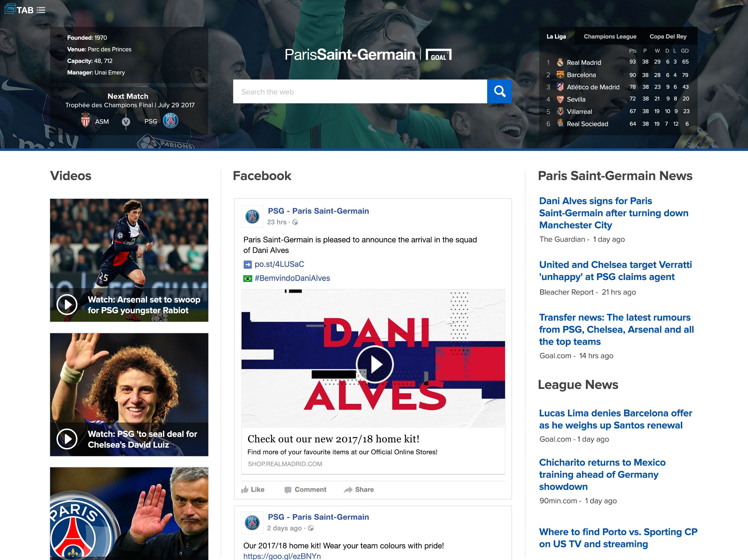Image resolution: width=748 pixels, height=560 pixels.
Task: Open the myTAB hamburger menu
Action: (x=41, y=10)
